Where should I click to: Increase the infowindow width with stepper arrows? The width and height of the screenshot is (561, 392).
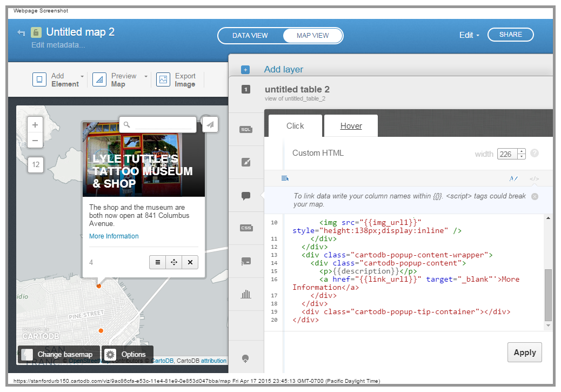522,151
